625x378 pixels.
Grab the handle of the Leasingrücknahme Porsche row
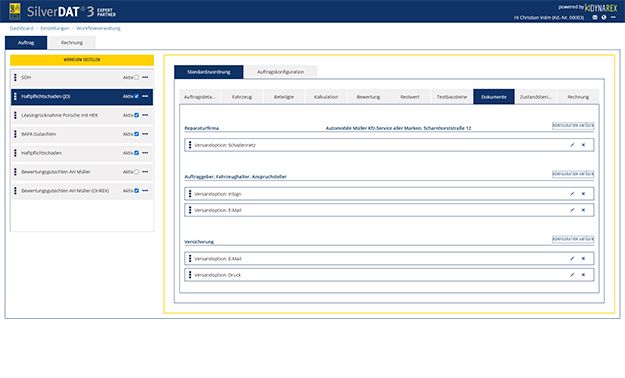pyautogui.click(x=15, y=115)
